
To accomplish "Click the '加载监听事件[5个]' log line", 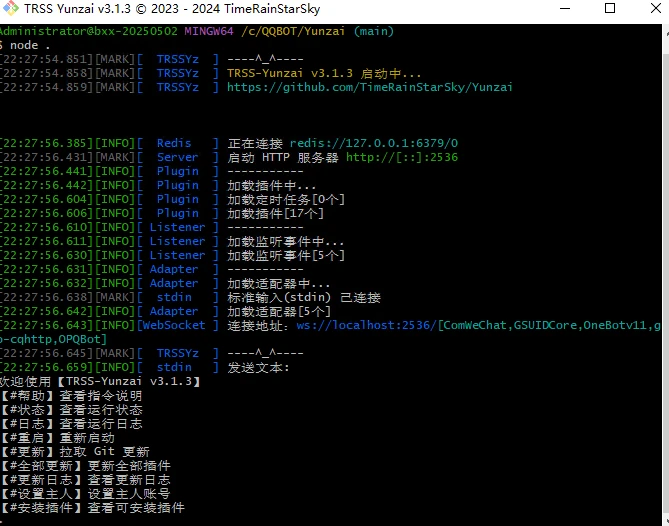I will tap(286, 256).
